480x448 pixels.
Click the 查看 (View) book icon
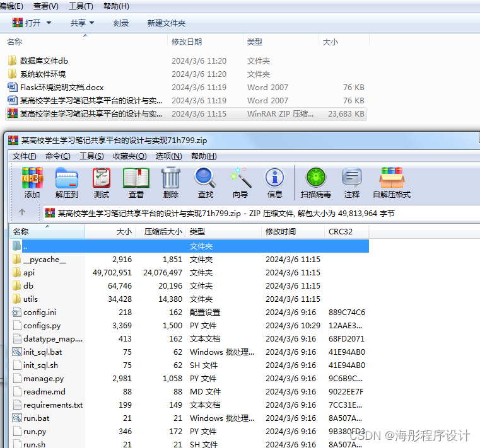(x=136, y=178)
